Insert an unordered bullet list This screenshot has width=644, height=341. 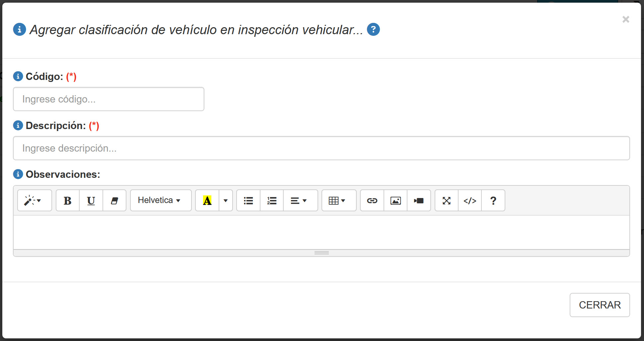click(x=248, y=200)
